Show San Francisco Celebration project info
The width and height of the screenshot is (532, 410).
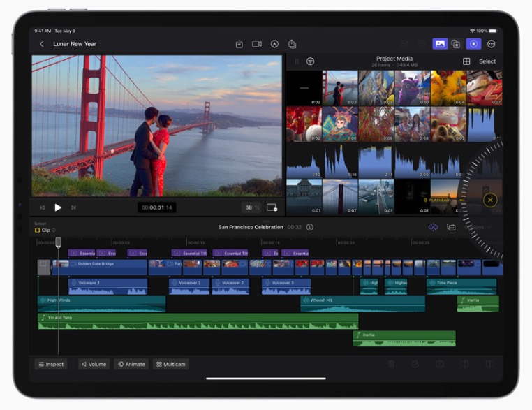(x=310, y=227)
